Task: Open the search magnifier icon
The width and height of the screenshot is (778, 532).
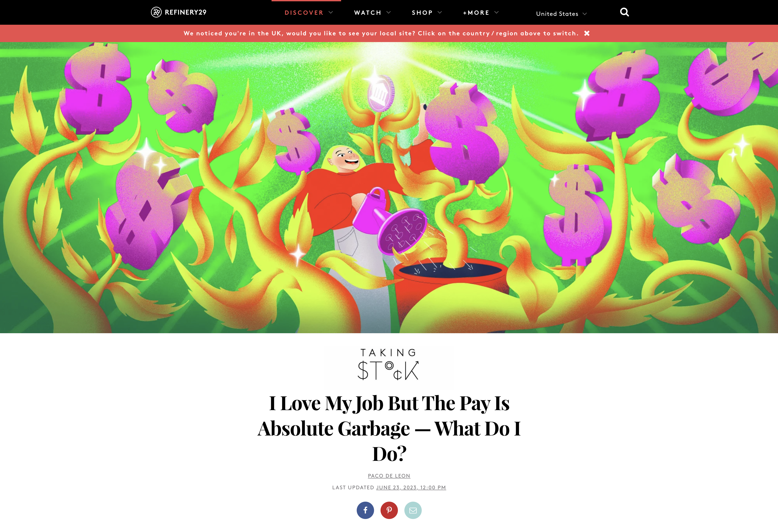Action: (624, 12)
